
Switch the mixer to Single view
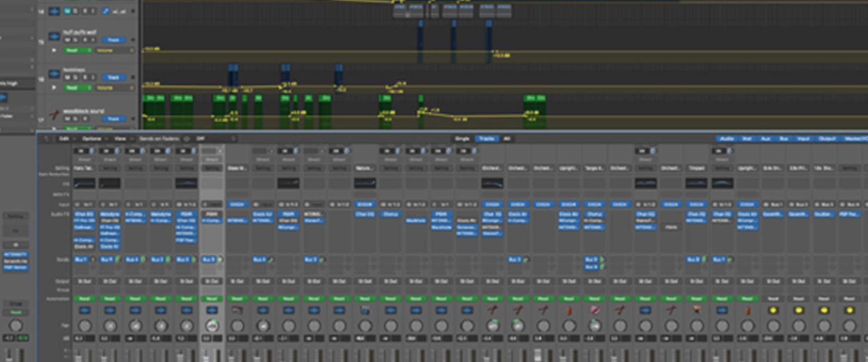[x=462, y=138]
